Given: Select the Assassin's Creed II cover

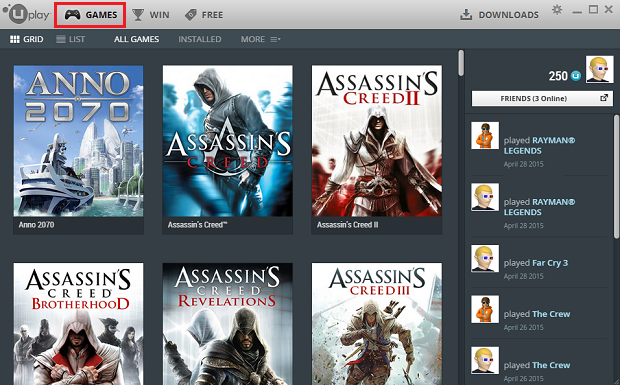Looking at the screenshot, I should [x=377, y=141].
